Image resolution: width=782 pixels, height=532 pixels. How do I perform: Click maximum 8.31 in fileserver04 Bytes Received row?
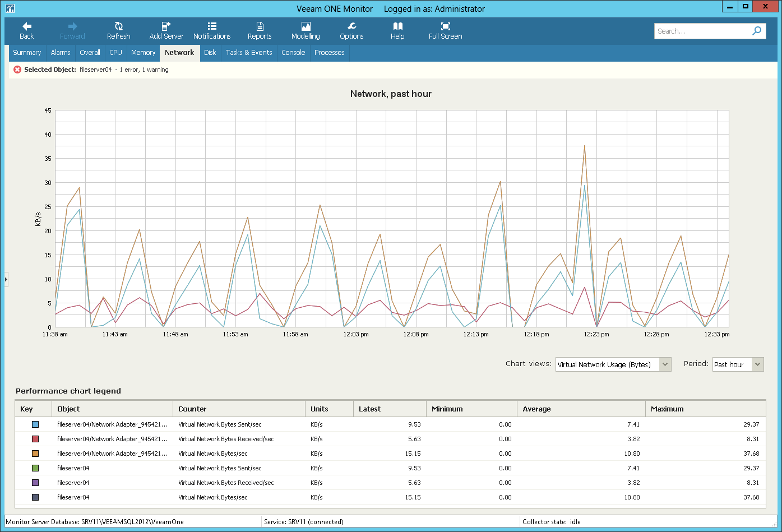(x=753, y=483)
